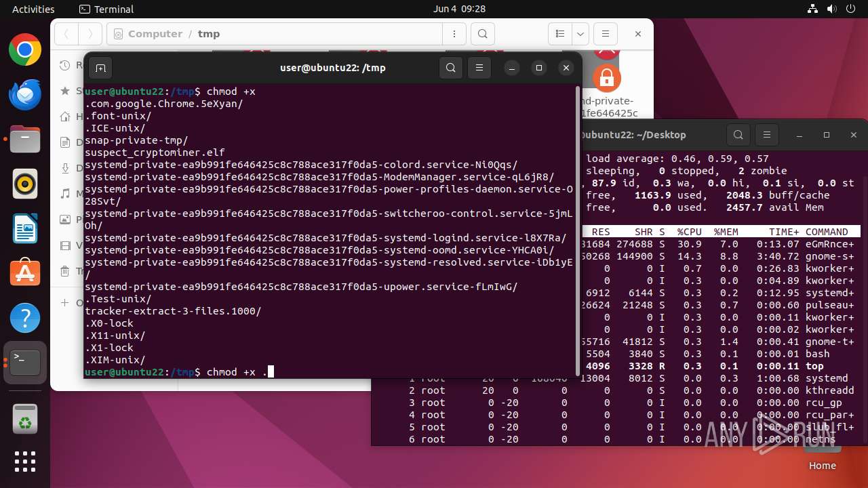
Task: Minimize the /tmp terminal window
Action: [512, 68]
